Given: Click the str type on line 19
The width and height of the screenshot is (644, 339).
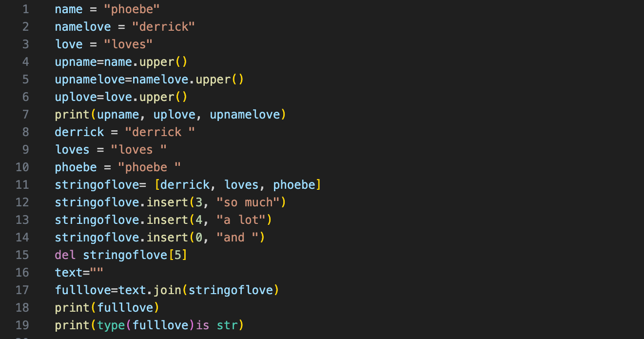Looking at the screenshot, I should click(227, 325).
